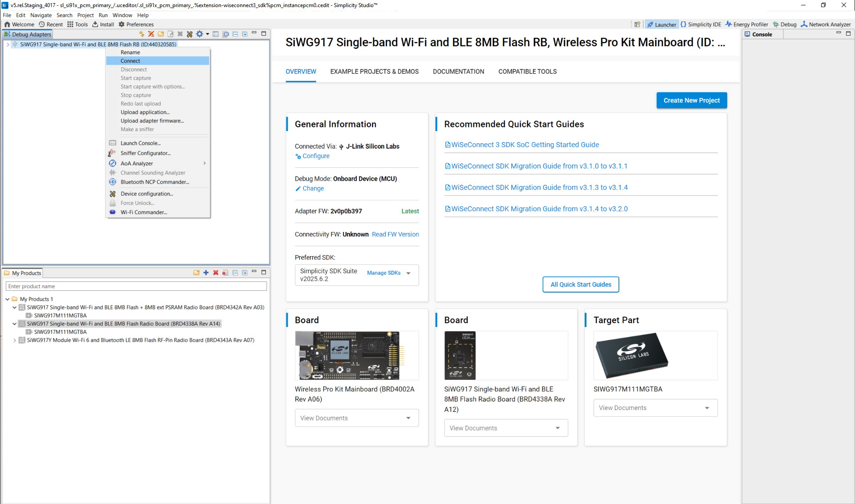Screen dimensions: 855x504
Task: Switch to Network Analyzer perspective
Action: 825,24
